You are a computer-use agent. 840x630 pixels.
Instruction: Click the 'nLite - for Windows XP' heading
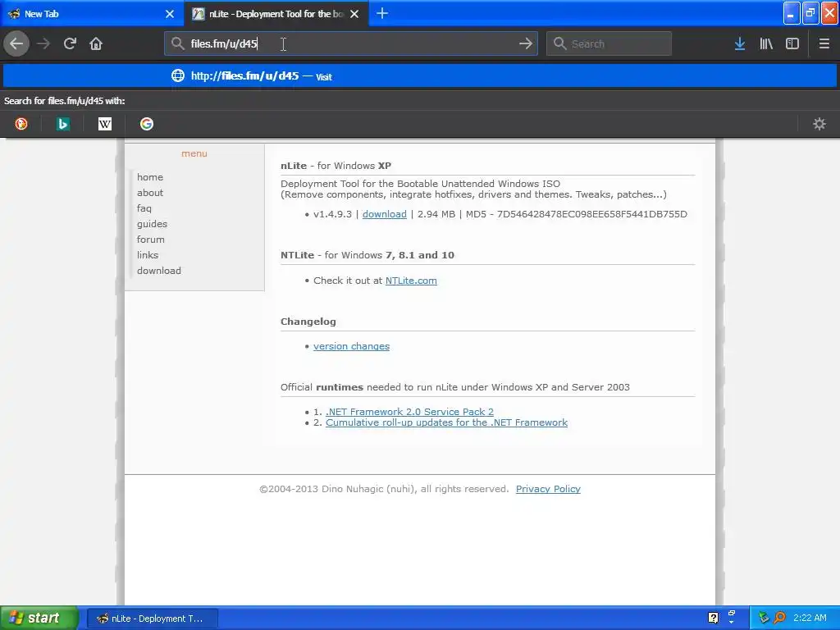(x=336, y=166)
